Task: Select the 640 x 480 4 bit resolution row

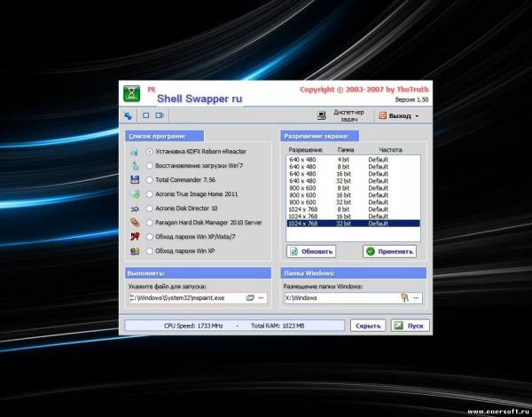Action: [x=353, y=160]
